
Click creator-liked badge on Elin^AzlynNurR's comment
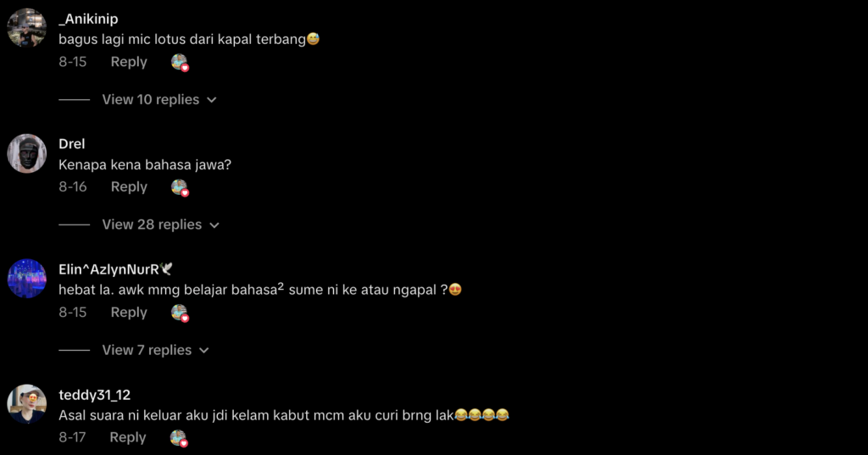pos(180,314)
